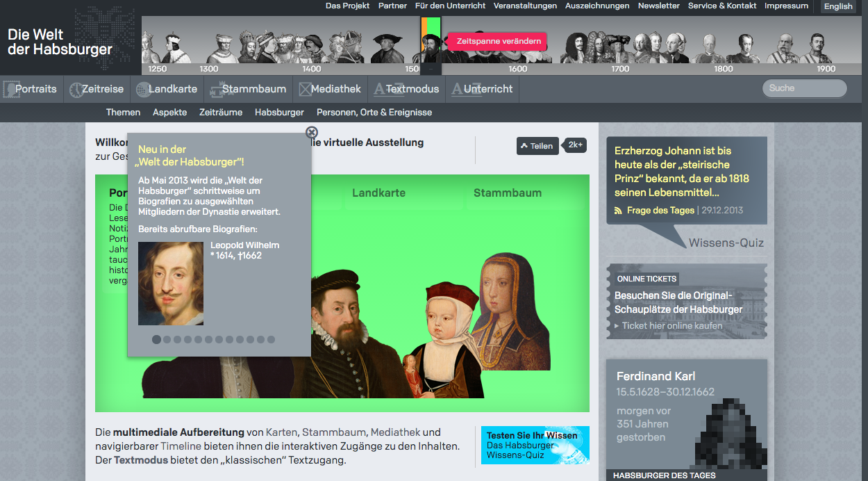Jump to year 1400 on timeline
Image resolution: width=868 pixels, height=481 pixels.
coord(312,69)
